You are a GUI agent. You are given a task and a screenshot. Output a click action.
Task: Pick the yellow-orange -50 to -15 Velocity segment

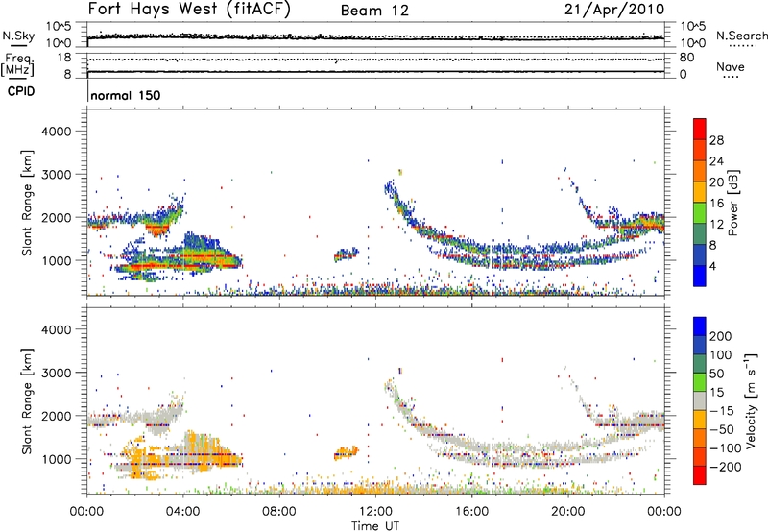tap(700, 420)
